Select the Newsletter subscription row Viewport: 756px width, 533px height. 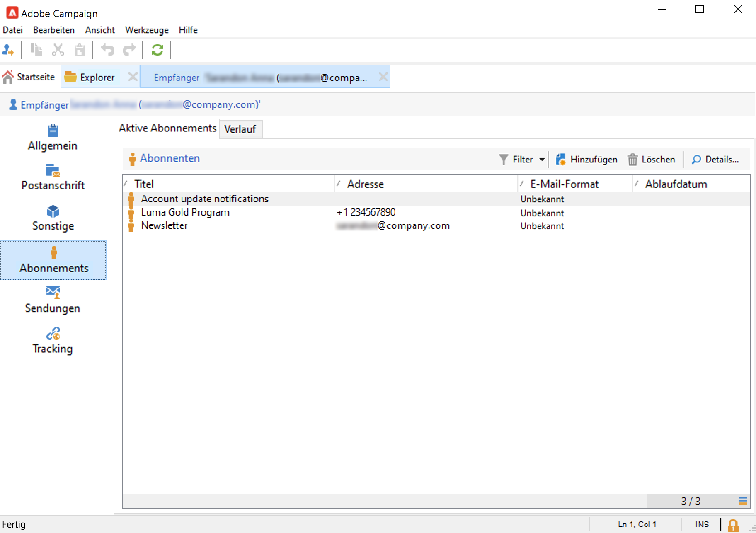436,226
